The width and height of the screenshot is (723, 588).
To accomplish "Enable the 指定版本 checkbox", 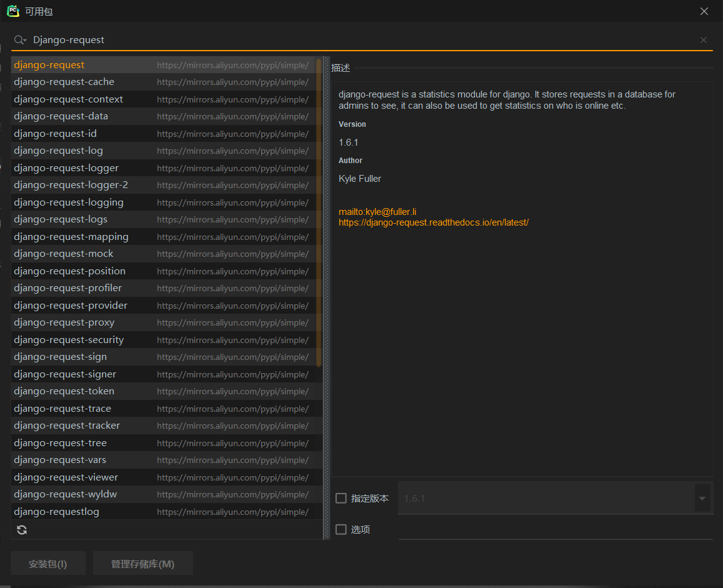I will [x=341, y=498].
